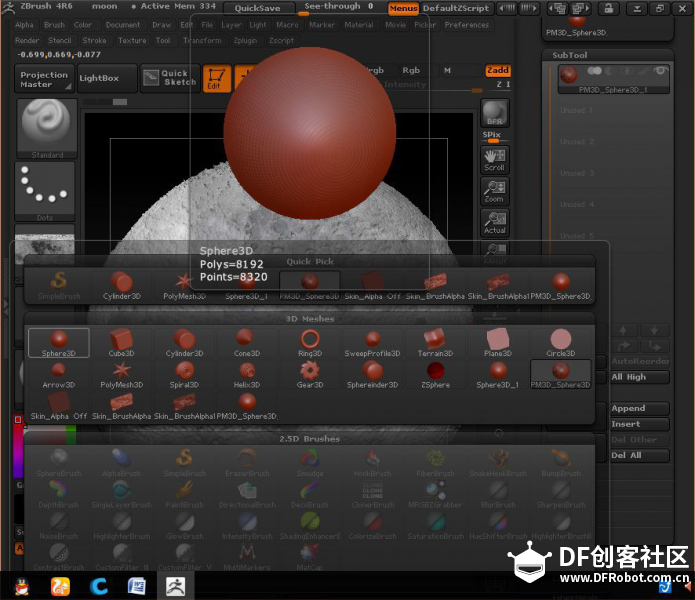This screenshot has height=600, width=695.
Task: Toggle the M material mode
Action: [x=447, y=70]
